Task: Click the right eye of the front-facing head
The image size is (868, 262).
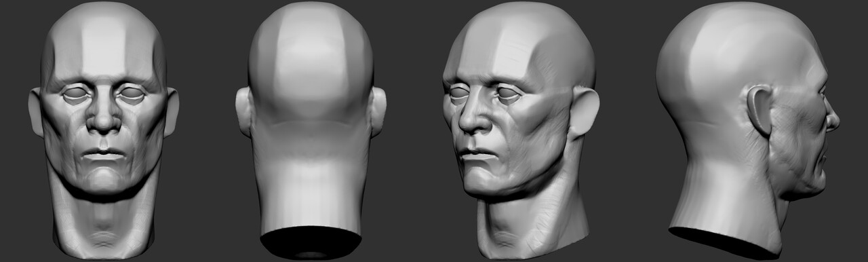Action: coord(132,94)
